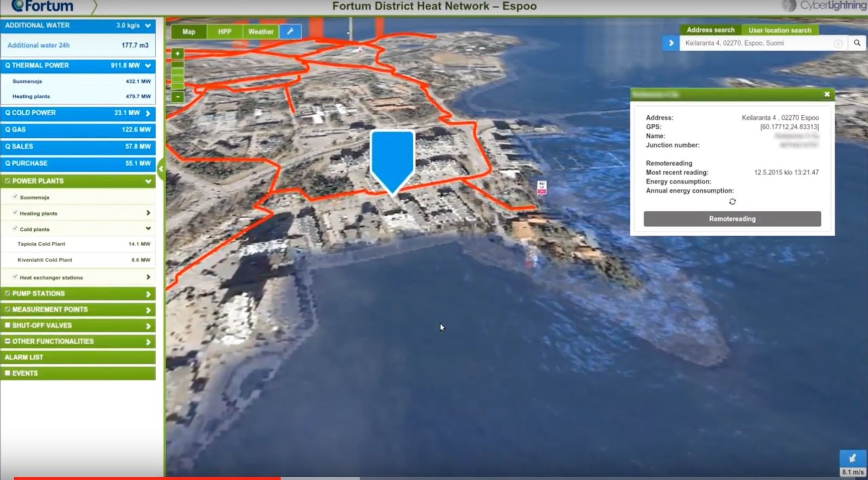Image resolution: width=868 pixels, height=480 pixels.
Task: Select the small pink map marker near the shore
Action: pos(541,188)
